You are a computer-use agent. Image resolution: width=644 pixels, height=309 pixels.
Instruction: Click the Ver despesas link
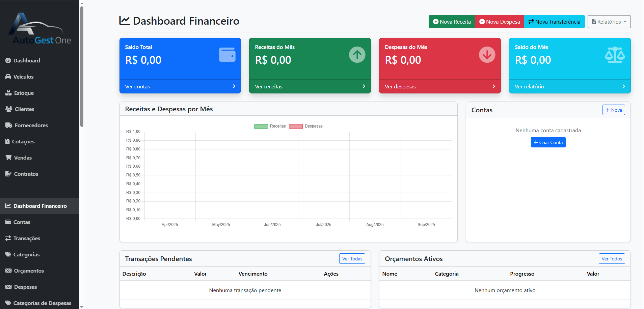click(x=400, y=87)
